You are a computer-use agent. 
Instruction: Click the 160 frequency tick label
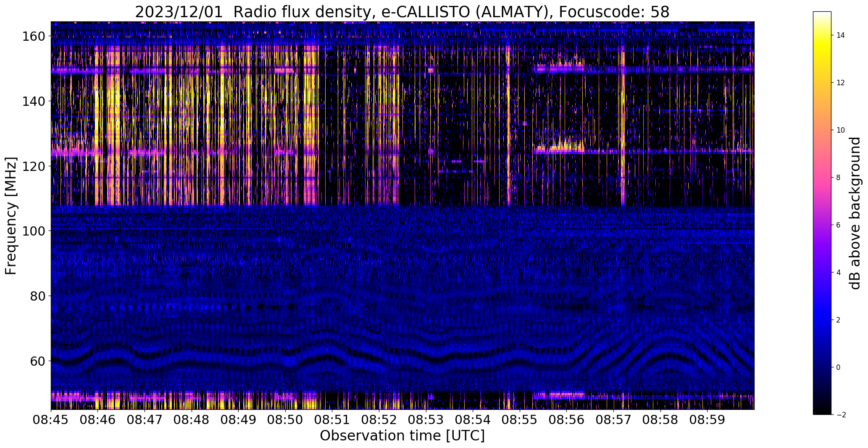click(33, 37)
